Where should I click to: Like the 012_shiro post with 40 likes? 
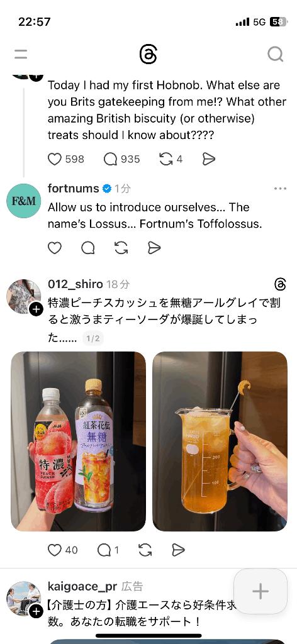55,550
